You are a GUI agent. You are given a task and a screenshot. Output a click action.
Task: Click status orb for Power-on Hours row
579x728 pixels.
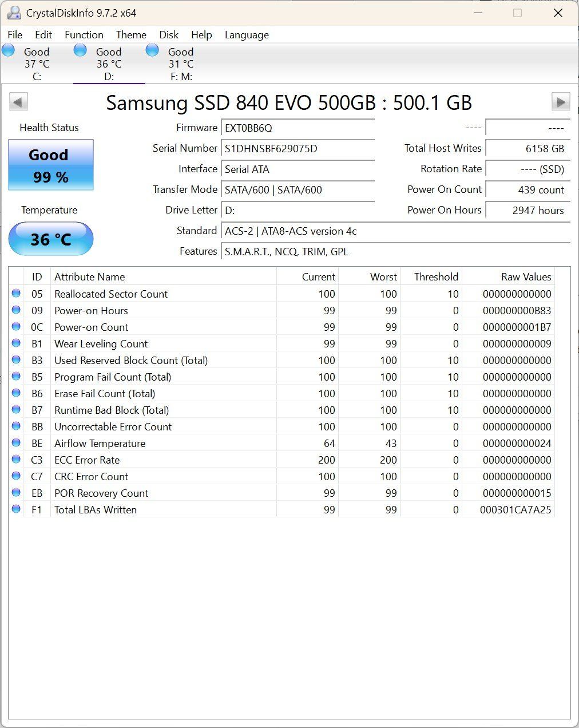[x=16, y=310]
